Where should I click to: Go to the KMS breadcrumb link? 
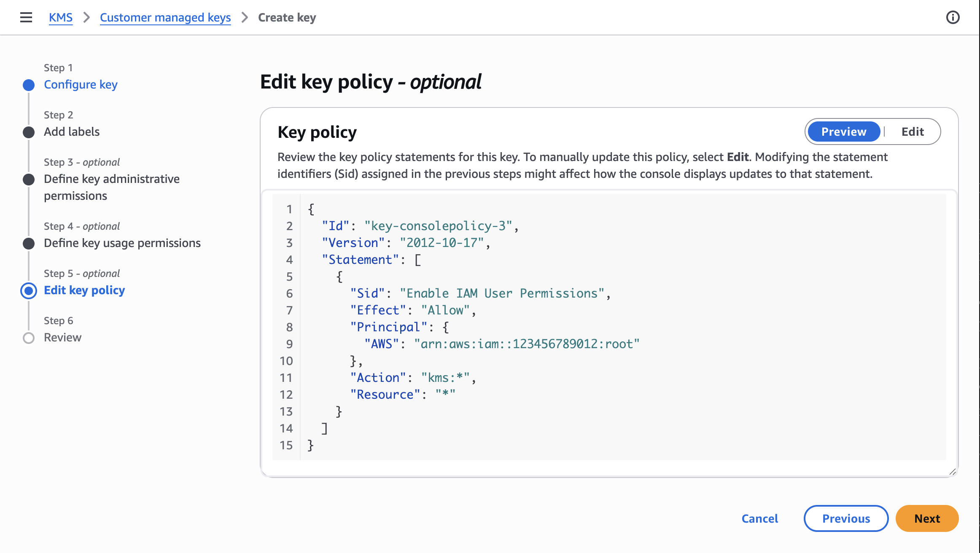[61, 17]
